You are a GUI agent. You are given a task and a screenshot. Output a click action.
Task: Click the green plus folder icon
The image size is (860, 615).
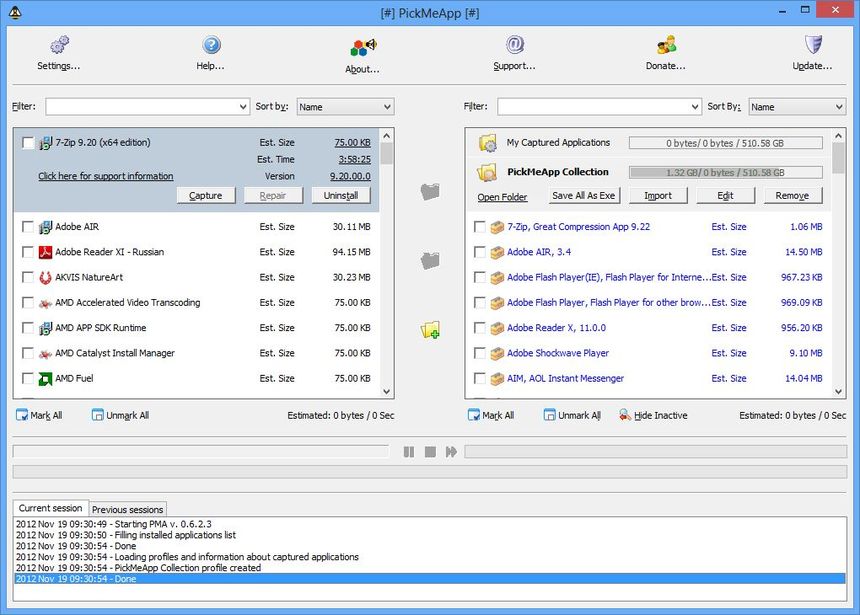[x=430, y=329]
